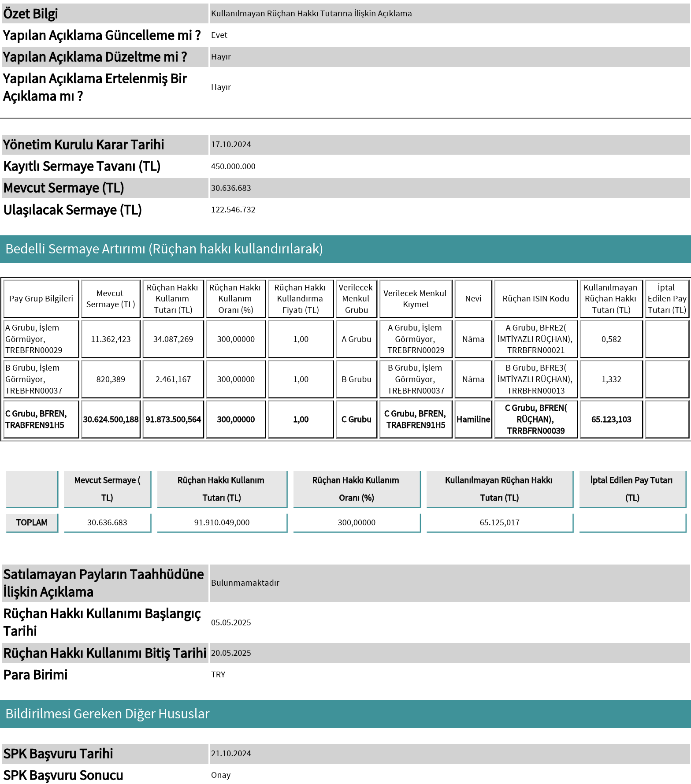Click the 'Yönetim Kurulu Karar Tarihi' label
691x784 pixels.
pyautogui.click(x=84, y=145)
